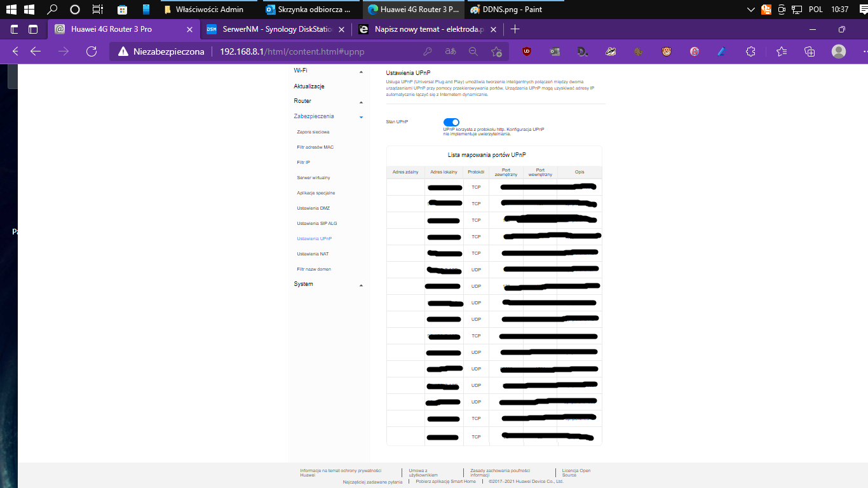Open Ustawienia DMZ page
868x488 pixels.
tap(313, 208)
